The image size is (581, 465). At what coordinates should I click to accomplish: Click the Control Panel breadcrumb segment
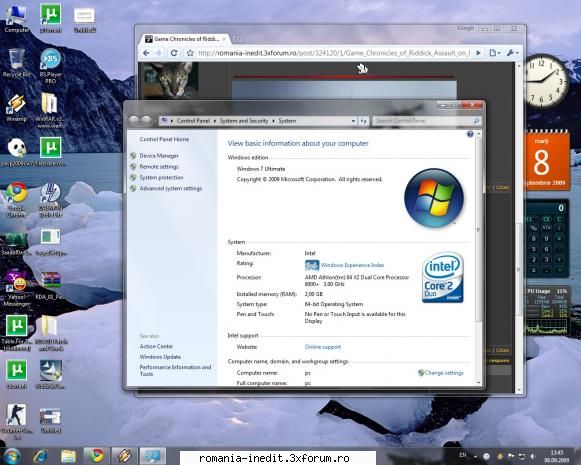pos(193,121)
